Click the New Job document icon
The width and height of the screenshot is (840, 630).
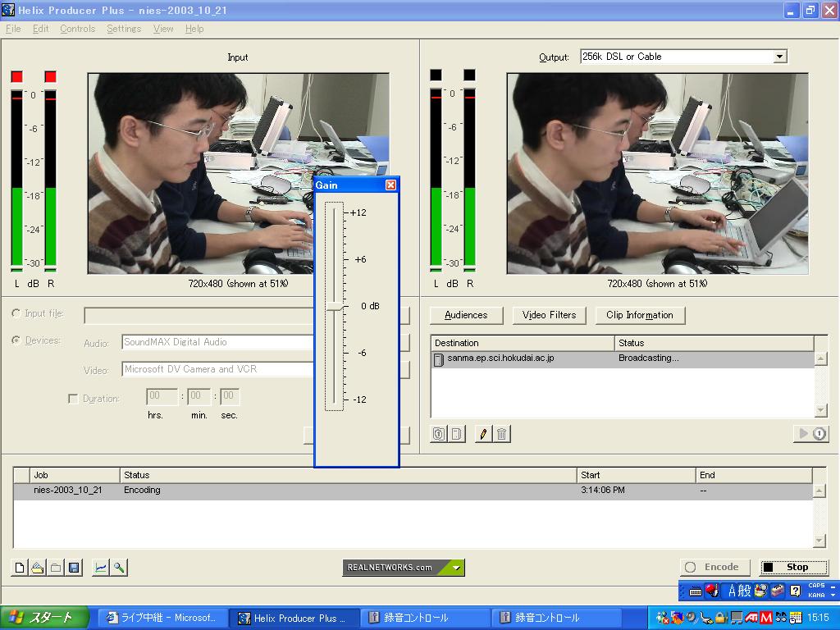[x=20, y=568]
